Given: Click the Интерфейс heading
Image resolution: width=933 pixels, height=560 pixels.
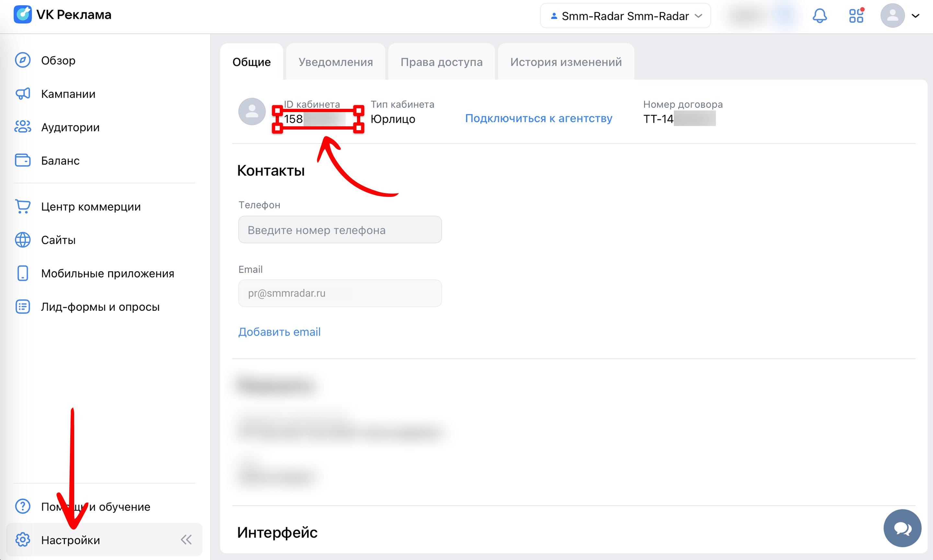Looking at the screenshot, I should 277,532.
